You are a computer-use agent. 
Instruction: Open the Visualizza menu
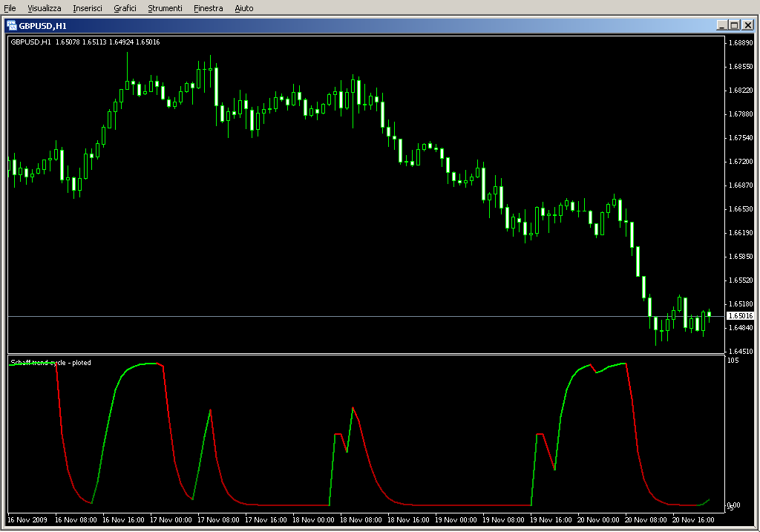click(x=44, y=8)
